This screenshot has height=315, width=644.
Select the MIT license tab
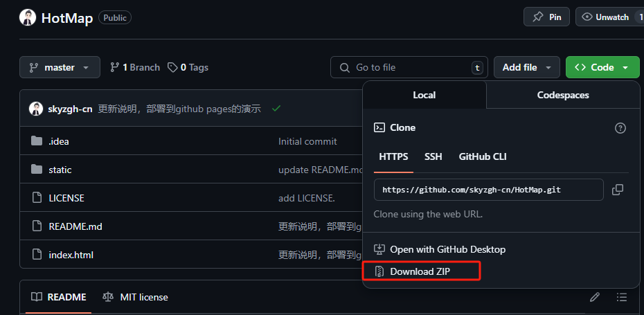[135, 297]
